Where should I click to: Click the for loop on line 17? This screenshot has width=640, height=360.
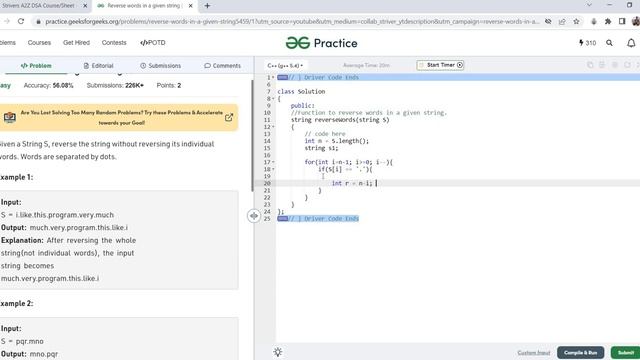(x=349, y=162)
